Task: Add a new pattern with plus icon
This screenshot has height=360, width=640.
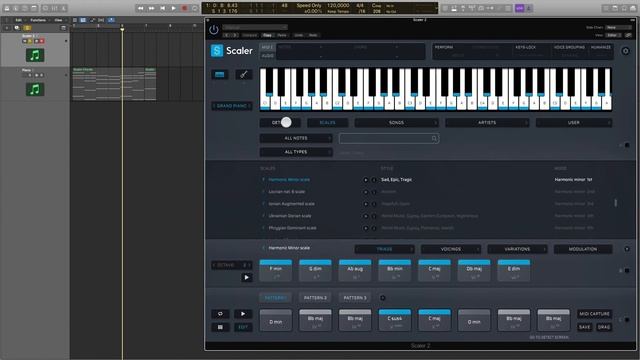Action: [382, 298]
